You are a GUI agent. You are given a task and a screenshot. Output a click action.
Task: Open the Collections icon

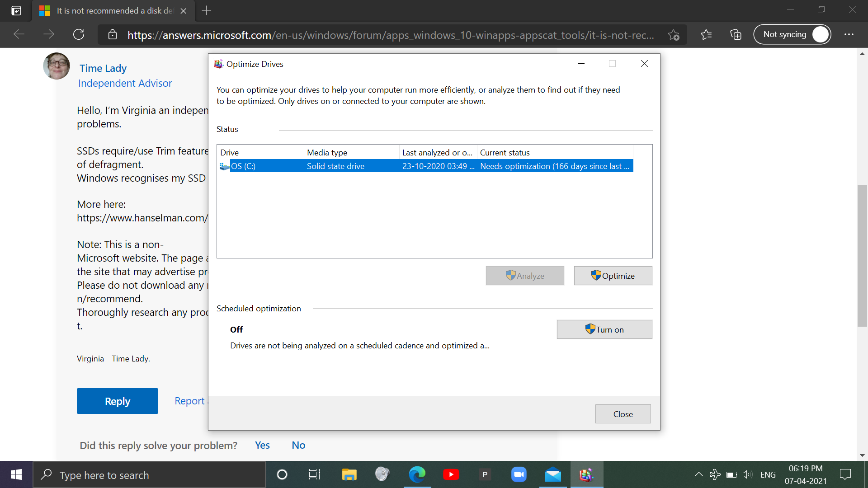[x=736, y=34]
